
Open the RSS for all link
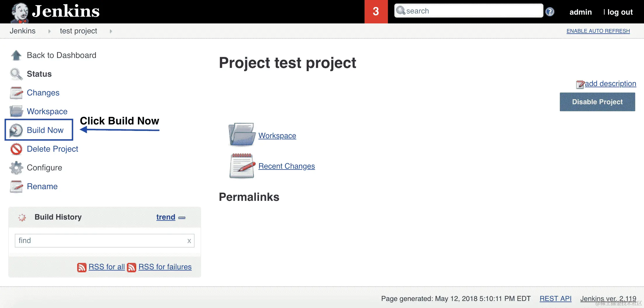[106, 267]
